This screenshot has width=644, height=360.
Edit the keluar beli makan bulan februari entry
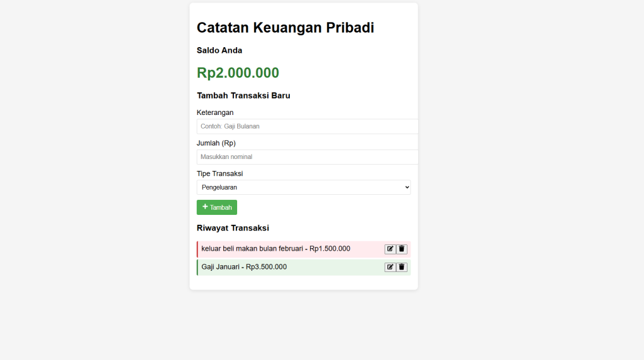click(390, 249)
